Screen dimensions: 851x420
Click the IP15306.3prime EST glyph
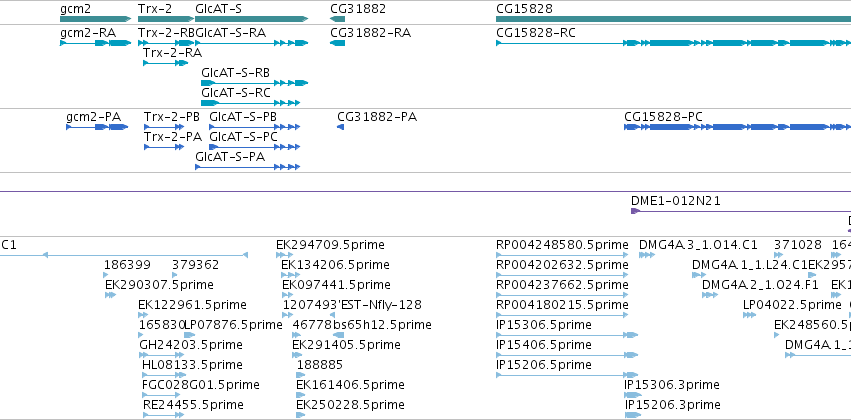(x=633, y=395)
